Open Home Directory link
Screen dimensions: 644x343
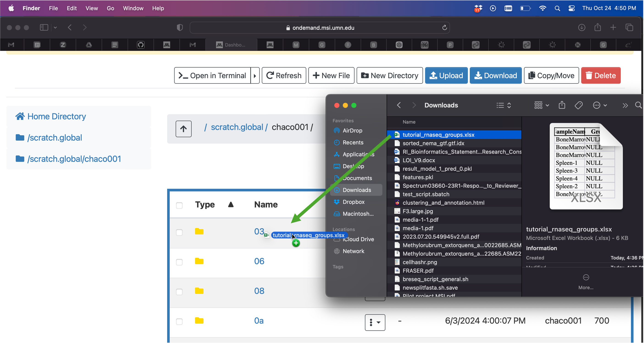pos(51,116)
